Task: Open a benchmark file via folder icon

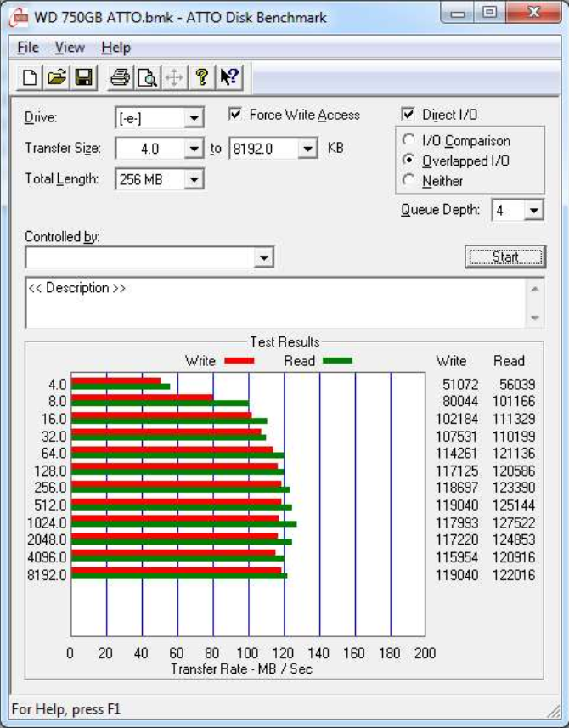Action: [x=57, y=77]
